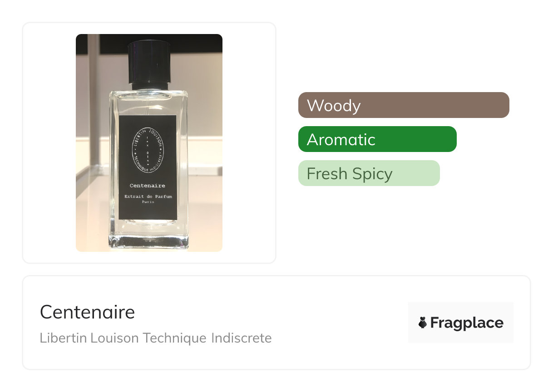553x392 pixels.
Task: Click the Centenaire perfume title
Action: 88,312
